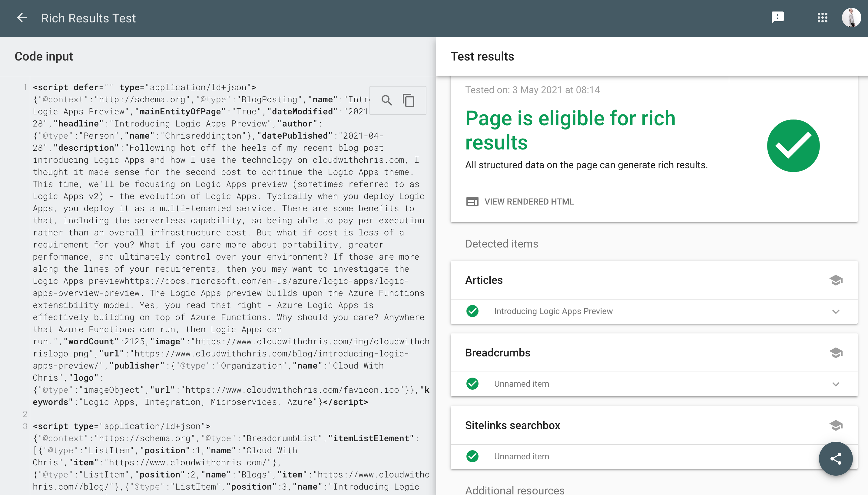Click the share/broadcast floating action icon
868x495 pixels.
coord(836,459)
